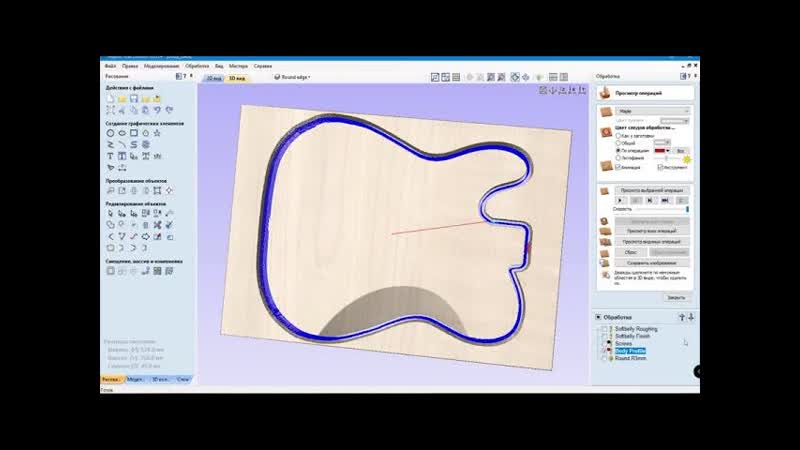
Task: Click 'Просмотр видимых операций' button
Action: coord(652,242)
